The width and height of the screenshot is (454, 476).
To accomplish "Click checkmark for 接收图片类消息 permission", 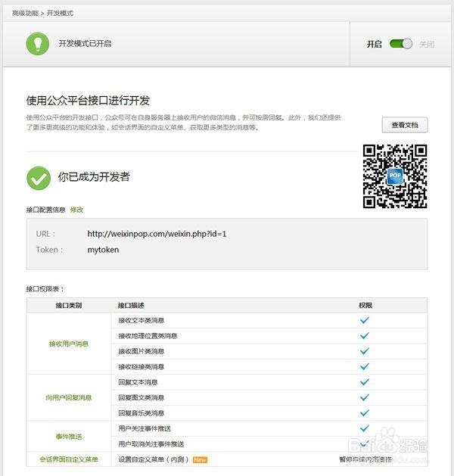I will pyautogui.click(x=365, y=351).
